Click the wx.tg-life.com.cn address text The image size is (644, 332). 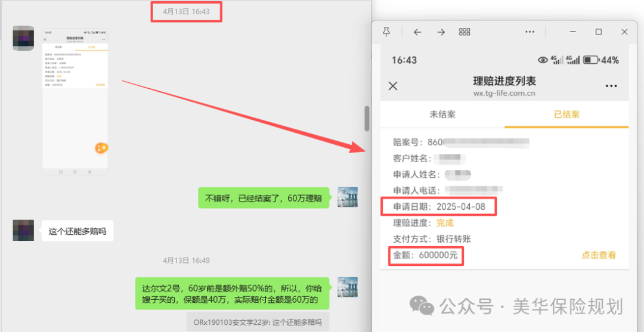tap(504, 94)
